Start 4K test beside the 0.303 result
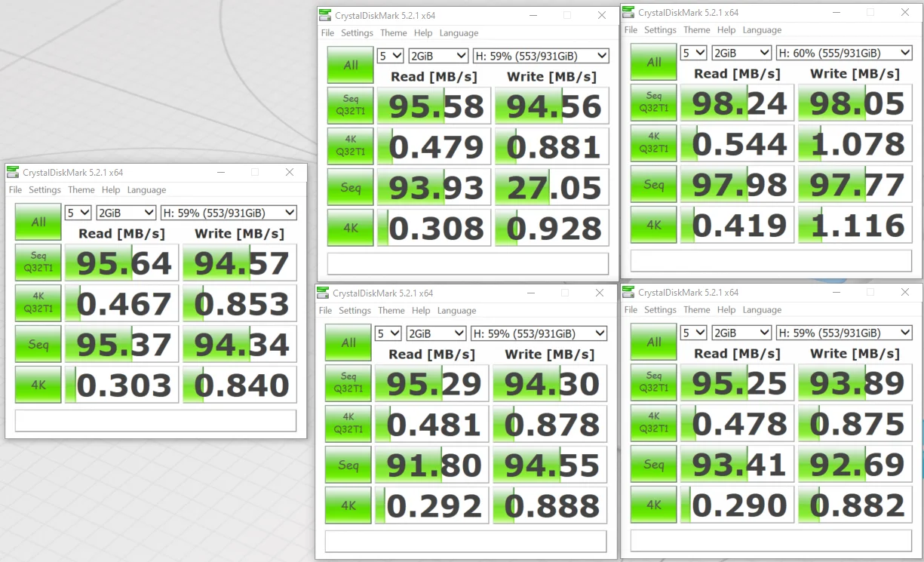This screenshot has height=562, width=924. (x=38, y=385)
